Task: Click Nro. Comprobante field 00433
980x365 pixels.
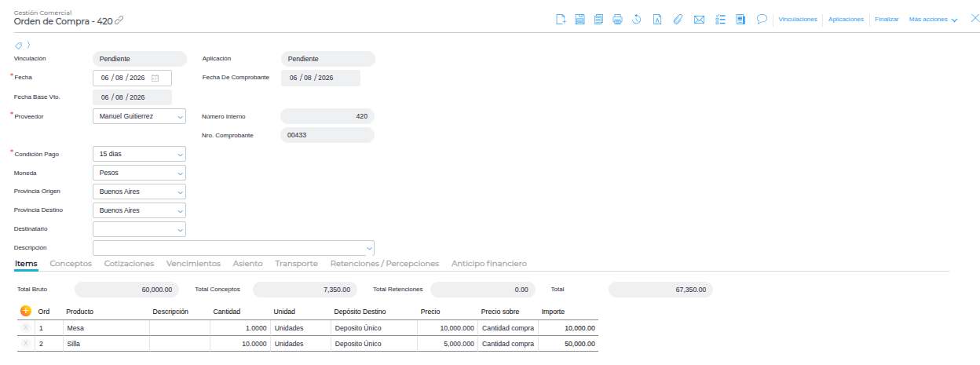Action: pos(327,135)
